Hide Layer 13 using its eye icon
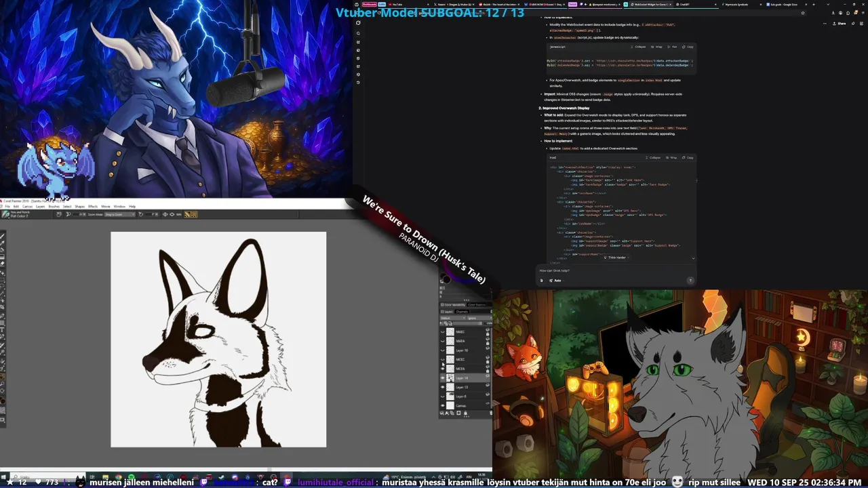This screenshot has width=868, height=488. pos(443,387)
